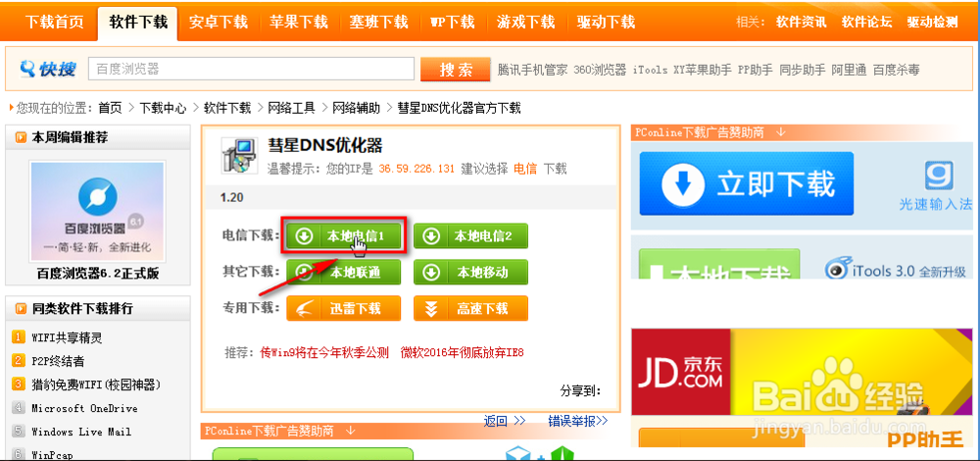Go to 网络辅助 in breadcrumb
980x461 pixels.
click(x=356, y=108)
